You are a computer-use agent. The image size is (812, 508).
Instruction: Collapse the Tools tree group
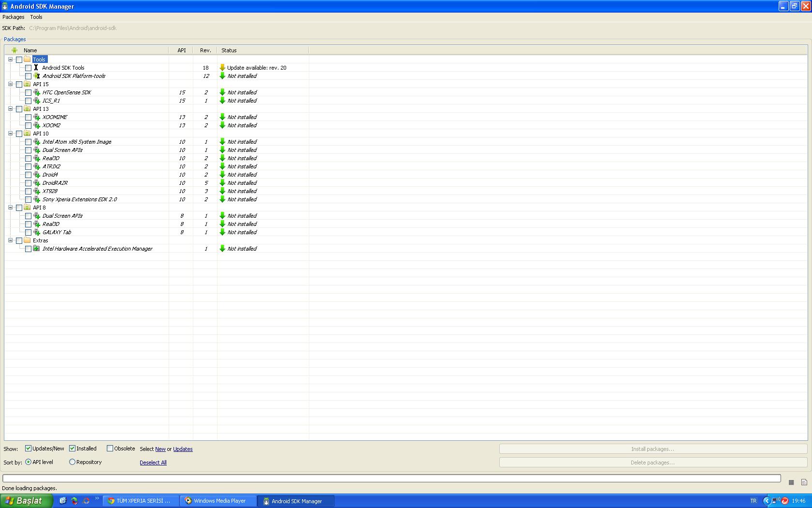pyautogui.click(x=10, y=59)
